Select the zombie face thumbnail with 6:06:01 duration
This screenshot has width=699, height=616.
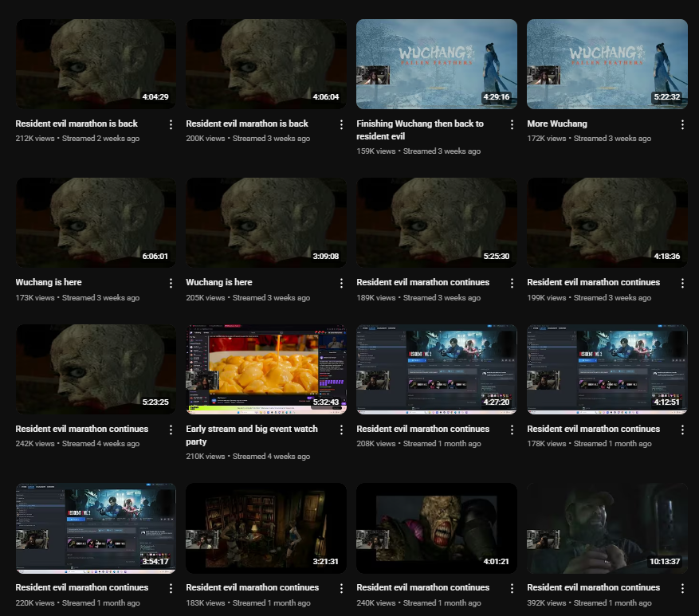point(96,223)
